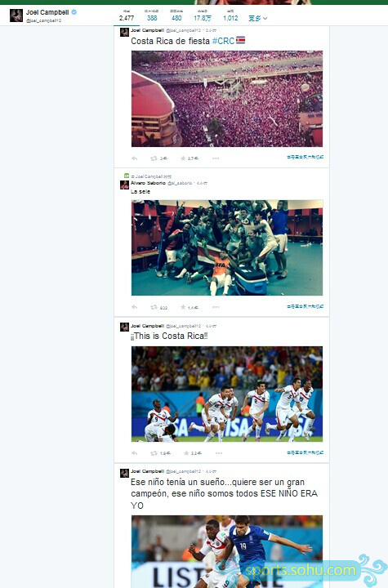Favorite the La sele locker room tweet
This screenshot has height=588, width=388.
(x=183, y=307)
